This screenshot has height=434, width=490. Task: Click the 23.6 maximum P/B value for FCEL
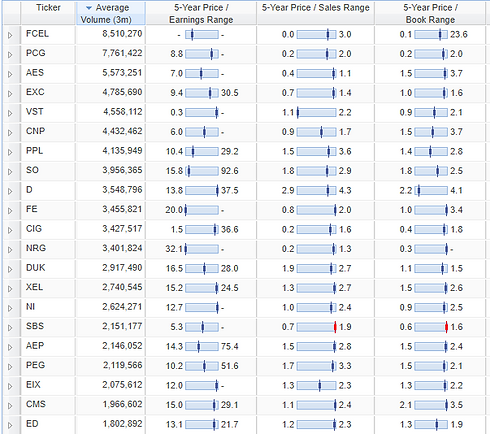tap(459, 35)
